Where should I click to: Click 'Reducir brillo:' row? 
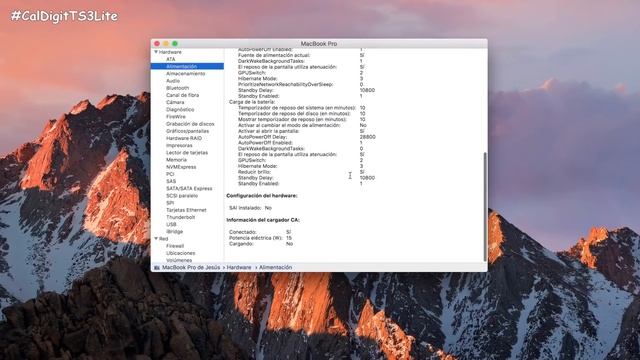(301, 172)
